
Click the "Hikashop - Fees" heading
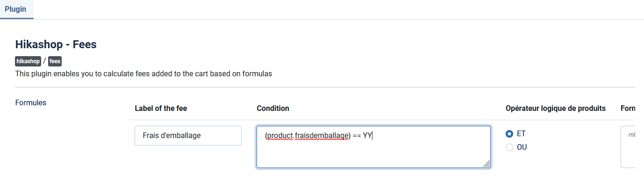click(56, 44)
